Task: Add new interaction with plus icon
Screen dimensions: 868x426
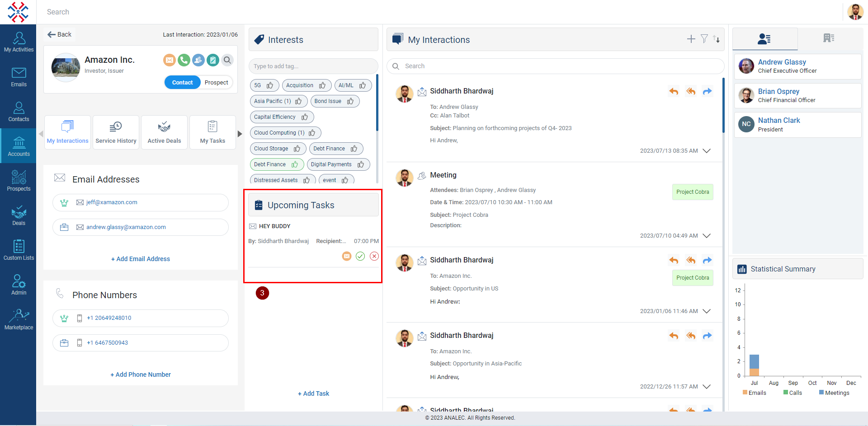Action: (x=691, y=39)
